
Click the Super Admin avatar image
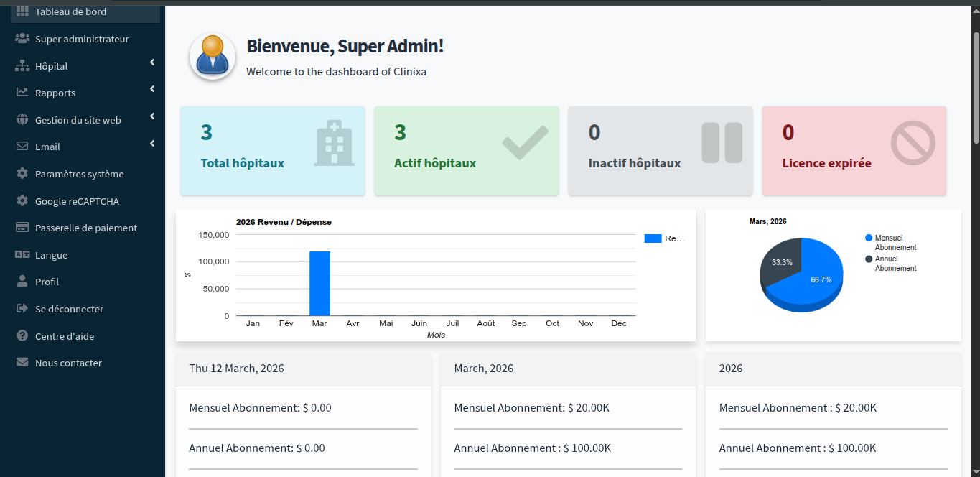[x=213, y=57]
